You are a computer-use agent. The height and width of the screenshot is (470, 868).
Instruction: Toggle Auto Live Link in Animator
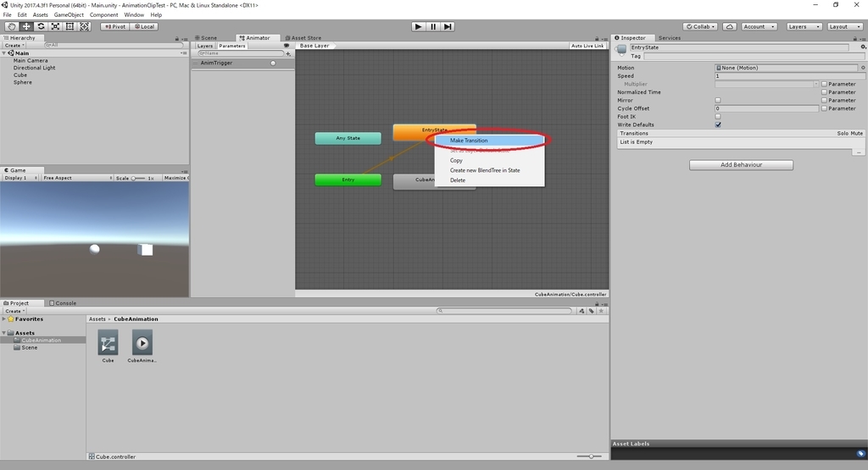coord(587,46)
